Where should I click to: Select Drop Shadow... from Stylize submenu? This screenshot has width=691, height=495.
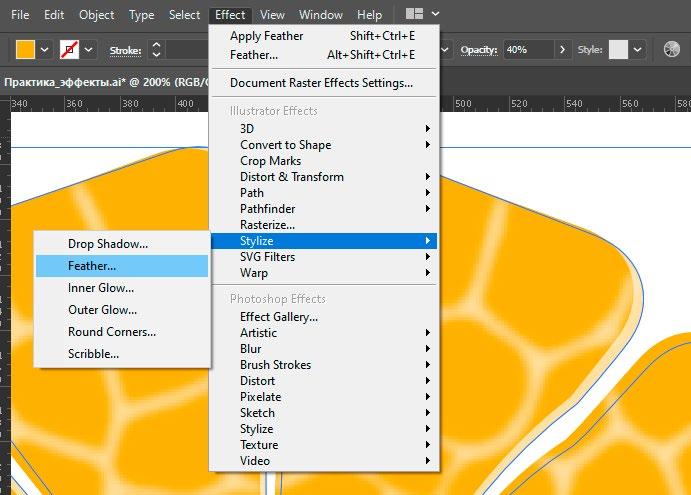[x=122, y=244]
